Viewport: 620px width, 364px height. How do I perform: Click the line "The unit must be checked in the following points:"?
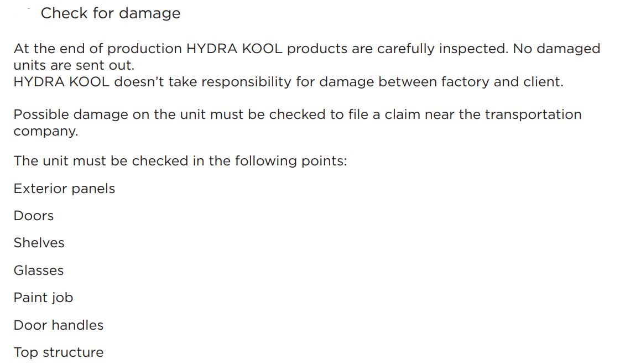click(x=180, y=161)
